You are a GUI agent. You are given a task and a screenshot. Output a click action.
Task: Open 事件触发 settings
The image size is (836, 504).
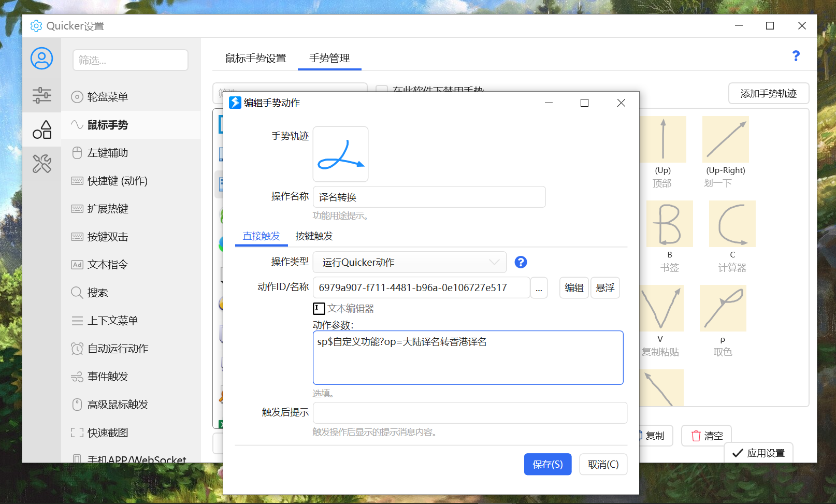click(131, 377)
